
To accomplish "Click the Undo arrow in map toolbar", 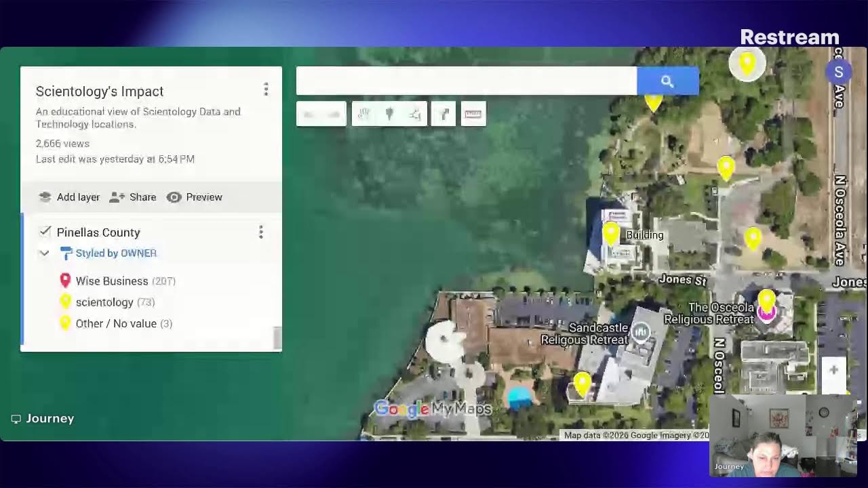I will [x=309, y=115].
